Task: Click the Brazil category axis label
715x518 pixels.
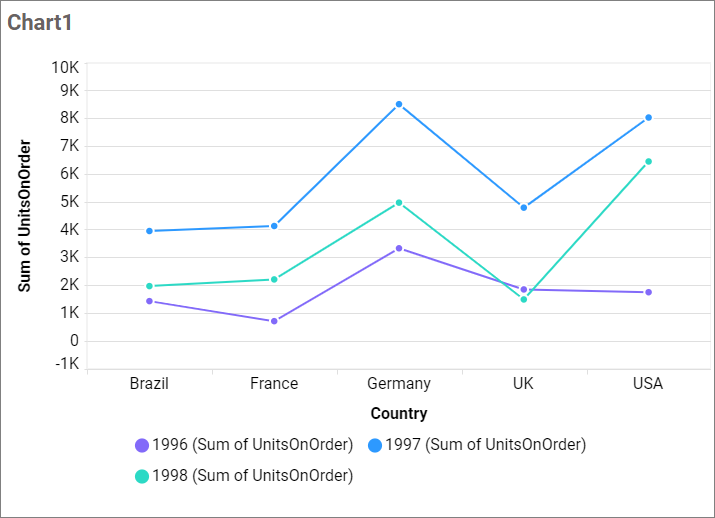Action: [149, 383]
